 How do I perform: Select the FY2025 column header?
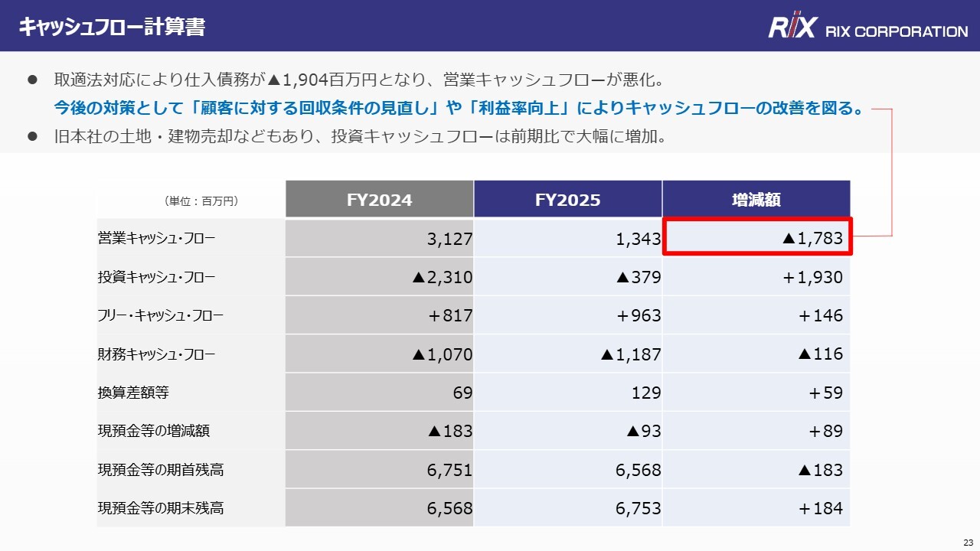(567, 199)
